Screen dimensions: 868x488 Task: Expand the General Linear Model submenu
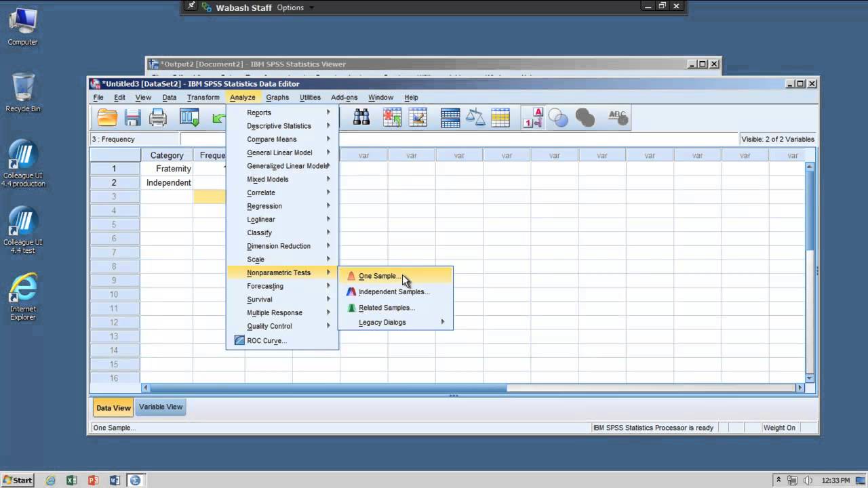[x=281, y=152]
